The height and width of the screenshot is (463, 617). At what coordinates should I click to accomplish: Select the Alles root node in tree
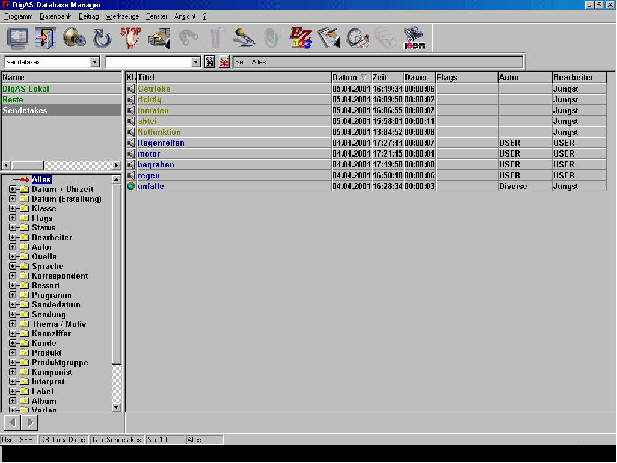[x=41, y=179]
